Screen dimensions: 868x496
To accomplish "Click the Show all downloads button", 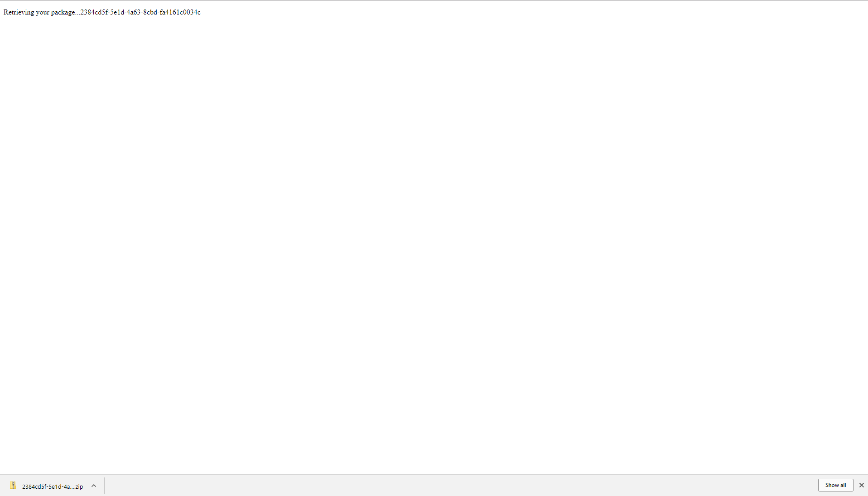I will coord(835,485).
